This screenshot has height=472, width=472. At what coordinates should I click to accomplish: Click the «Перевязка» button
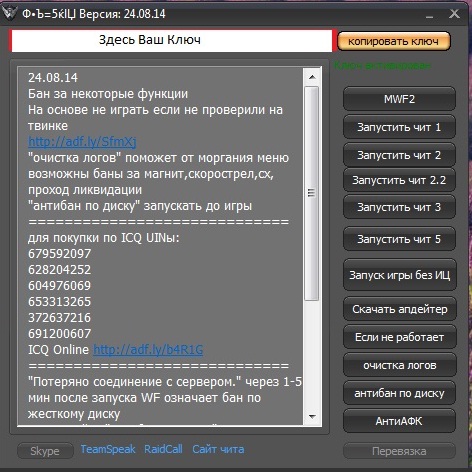coord(399,451)
